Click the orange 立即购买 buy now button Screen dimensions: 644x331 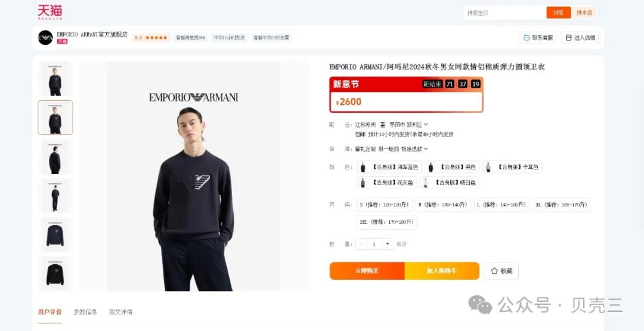tap(367, 271)
